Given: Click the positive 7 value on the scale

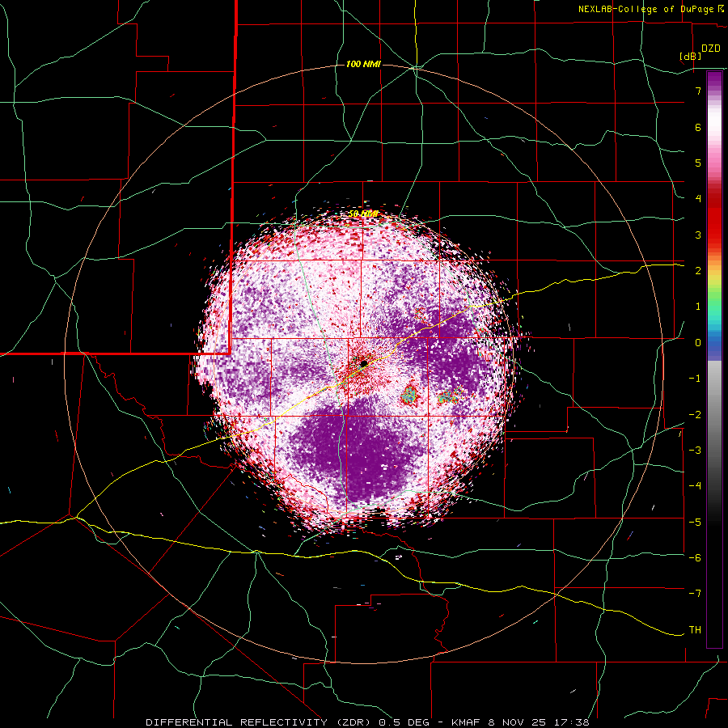Looking at the screenshot, I should (x=698, y=91).
